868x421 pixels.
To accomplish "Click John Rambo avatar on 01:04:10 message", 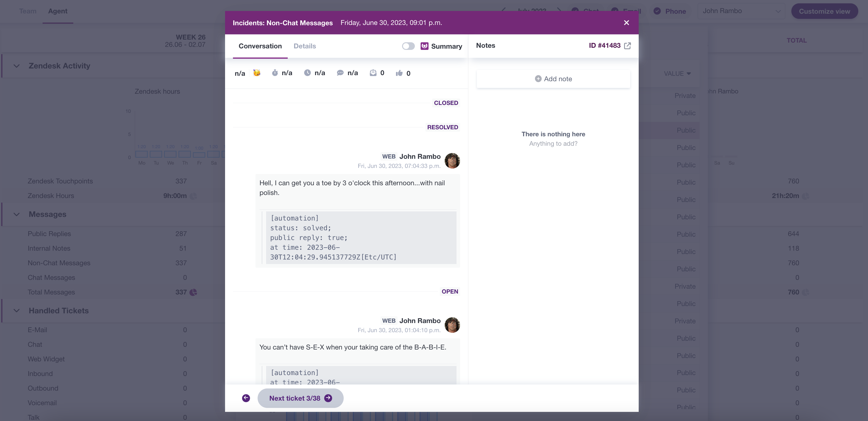I will coord(452,325).
